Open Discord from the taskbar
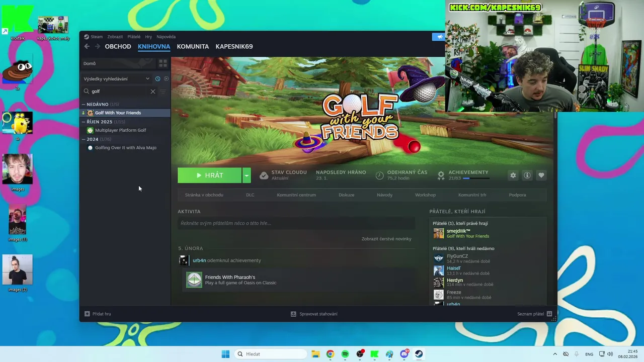The image size is (644, 362). tap(404, 354)
